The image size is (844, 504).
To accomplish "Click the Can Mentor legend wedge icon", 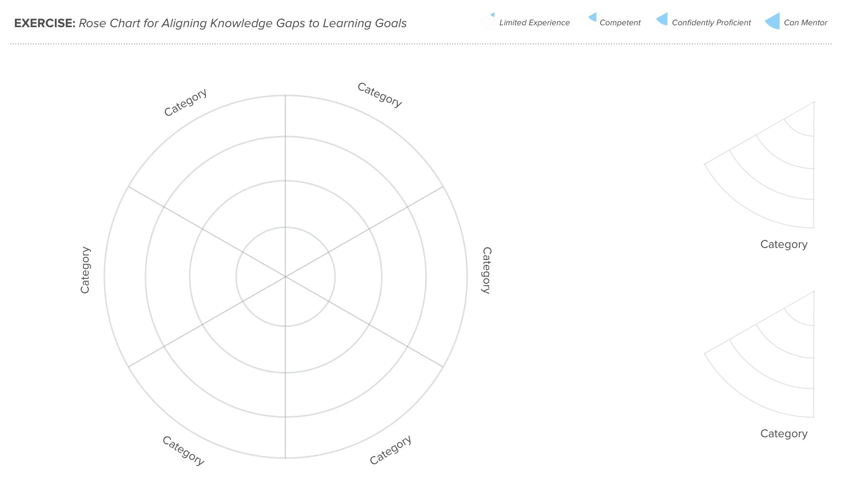I will [x=772, y=21].
